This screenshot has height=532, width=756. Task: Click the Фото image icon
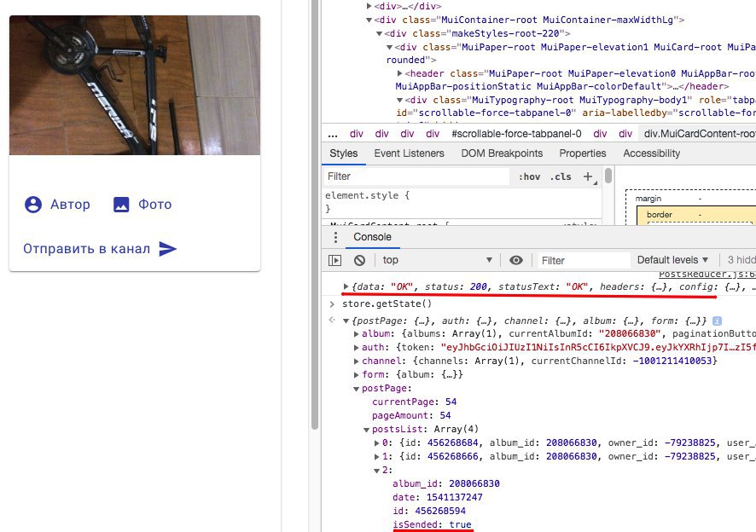[121, 205]
